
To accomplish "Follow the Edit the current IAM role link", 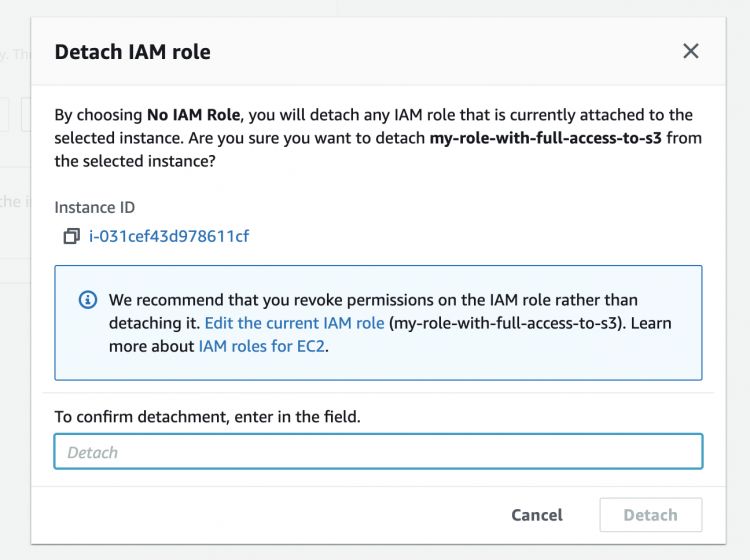I will click(x=294, y=323).
